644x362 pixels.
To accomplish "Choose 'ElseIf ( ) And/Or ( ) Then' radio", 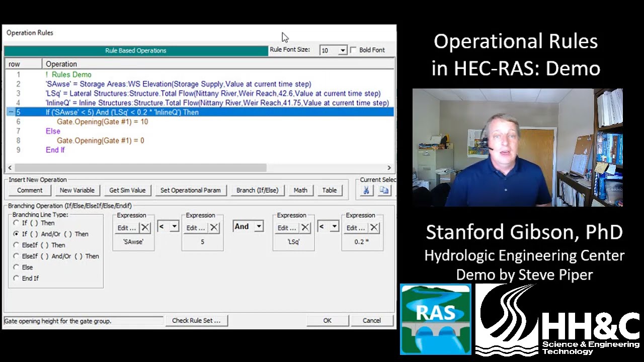I will click(x=17, y=256).
